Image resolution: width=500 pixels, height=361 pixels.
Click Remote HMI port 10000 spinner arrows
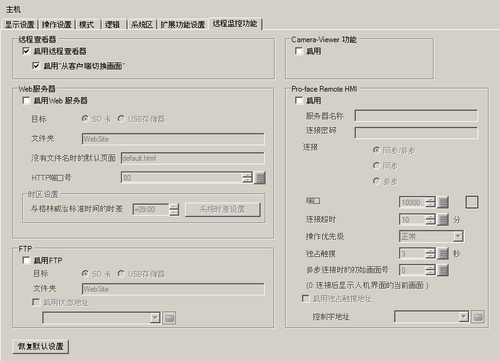pyautogui.click(x=430, y=202)
